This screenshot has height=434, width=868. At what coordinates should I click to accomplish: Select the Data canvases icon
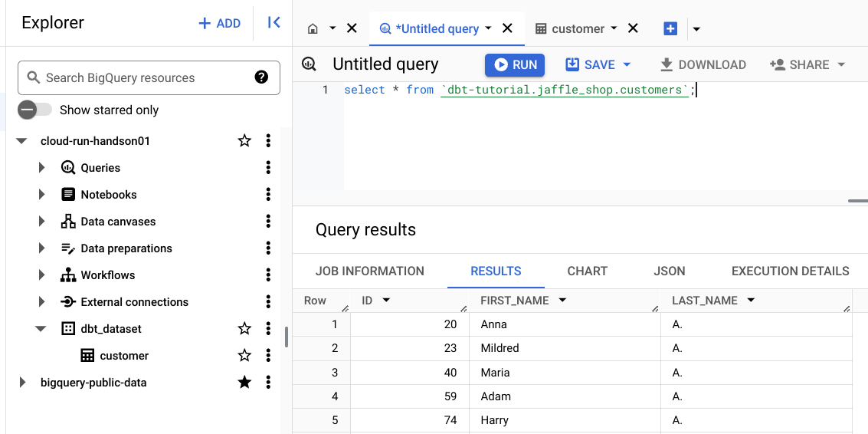pyautogui.click(x=68, y=221)
